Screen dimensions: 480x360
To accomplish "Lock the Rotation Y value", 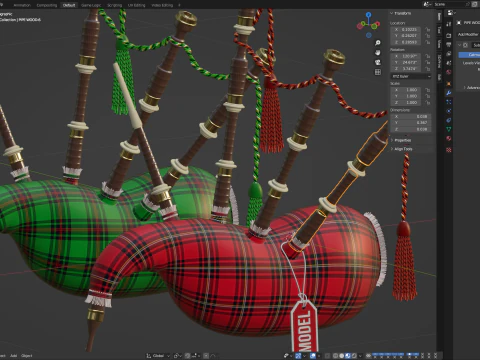I will 428,62.
